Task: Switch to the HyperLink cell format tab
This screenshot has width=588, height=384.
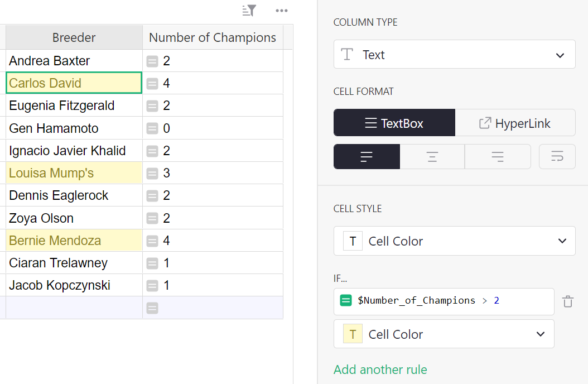Action: coord(515,122)
